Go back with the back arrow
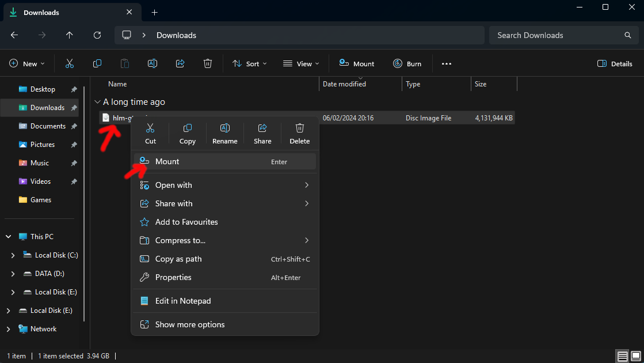Viewport: 644px width, 363px height. coord(14,35)
